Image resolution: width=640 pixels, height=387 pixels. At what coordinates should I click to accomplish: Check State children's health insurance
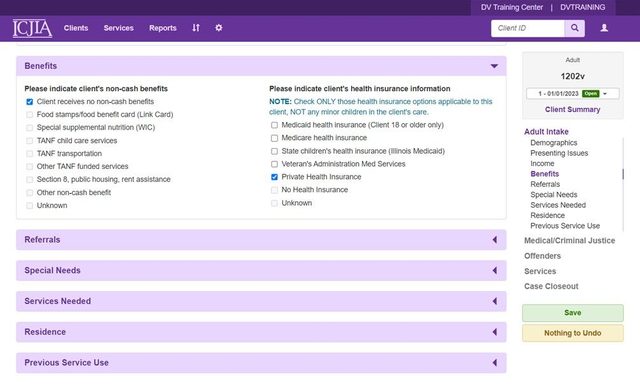tap(274, 151)
